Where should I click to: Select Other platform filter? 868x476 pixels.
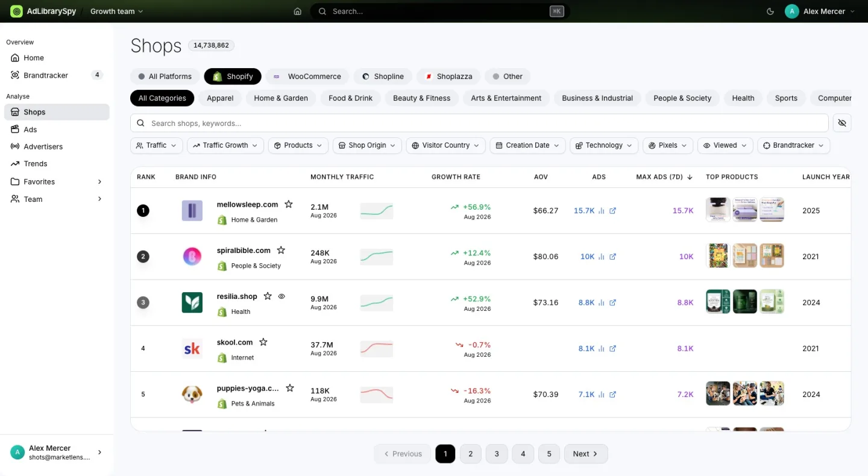(x=508, y=77)
